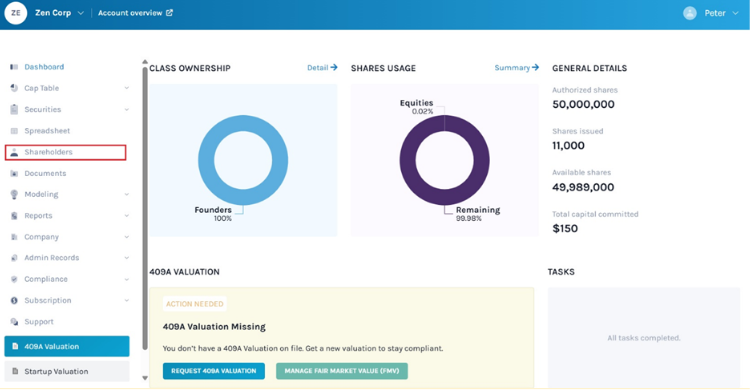
Task: Click the Remaining 99.98% chart label
Action: point(478,214)
